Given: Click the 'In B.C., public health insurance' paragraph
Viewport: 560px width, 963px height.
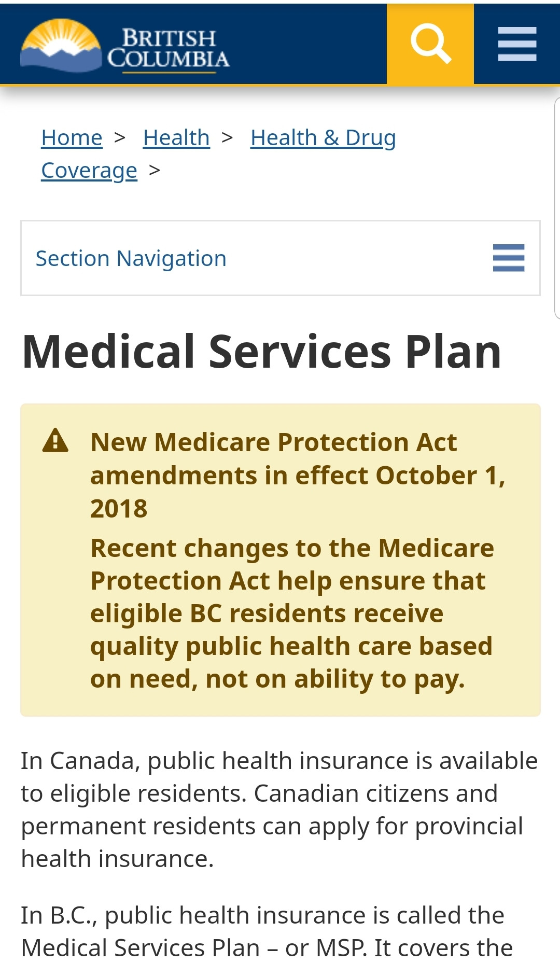Looking at the screenshot, I should pyautogui.click(x=267, y=931).
